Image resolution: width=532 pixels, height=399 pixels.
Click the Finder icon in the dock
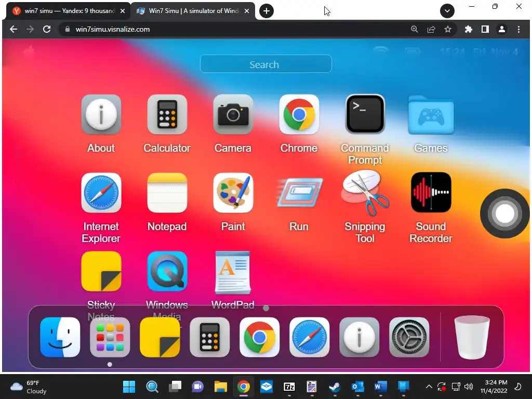coord(60,337)
